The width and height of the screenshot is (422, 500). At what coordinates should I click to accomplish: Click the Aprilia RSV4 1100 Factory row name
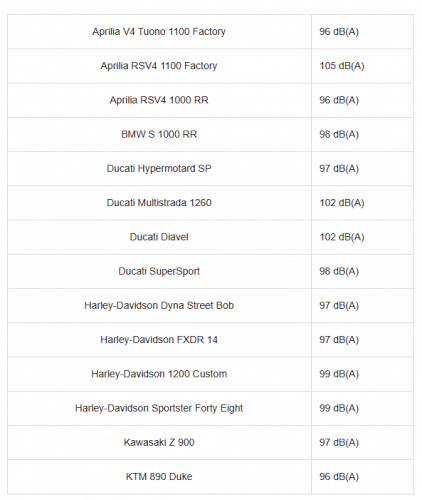(x=159, y=66)
